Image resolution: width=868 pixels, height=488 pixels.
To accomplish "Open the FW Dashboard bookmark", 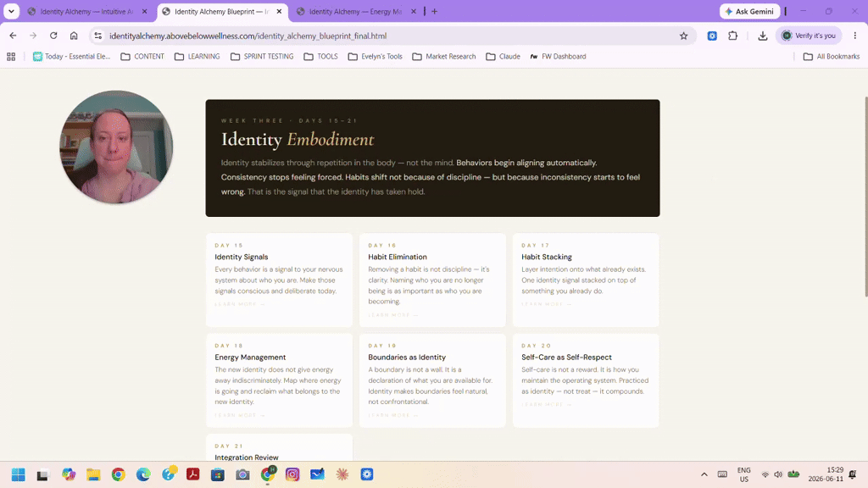I will pos(558,57).
